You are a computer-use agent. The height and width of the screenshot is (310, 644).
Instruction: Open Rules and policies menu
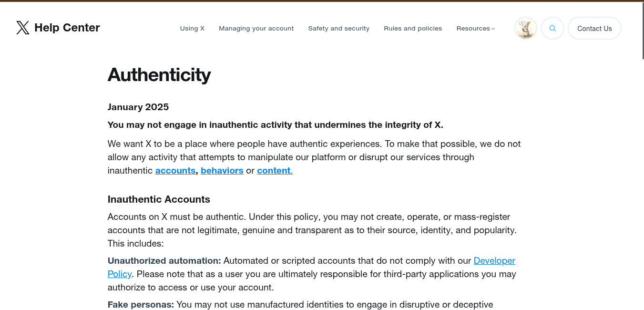coord(413,29)
